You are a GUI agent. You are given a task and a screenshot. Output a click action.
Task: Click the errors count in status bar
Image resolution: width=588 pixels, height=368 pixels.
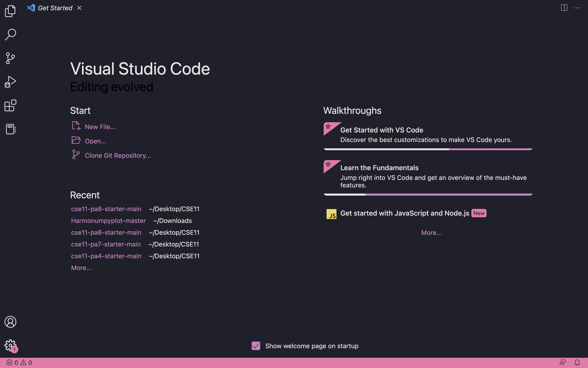(x=12, y=363)
